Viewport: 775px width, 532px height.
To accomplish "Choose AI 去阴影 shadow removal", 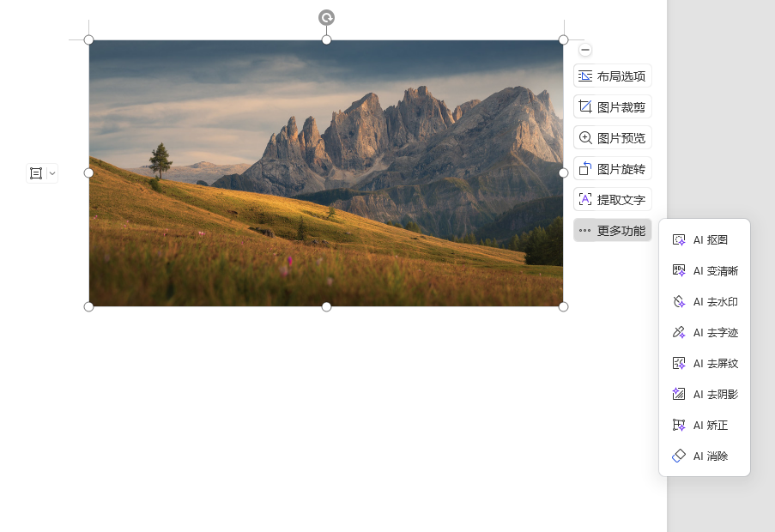I will click(704, 395).
